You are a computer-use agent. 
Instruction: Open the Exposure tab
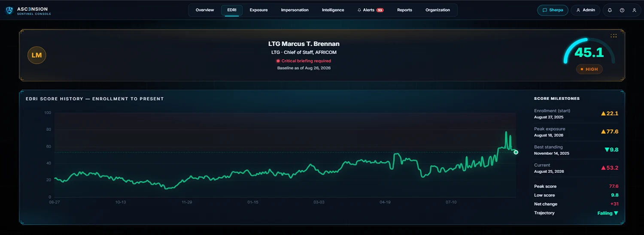click(x=258, y=10)
